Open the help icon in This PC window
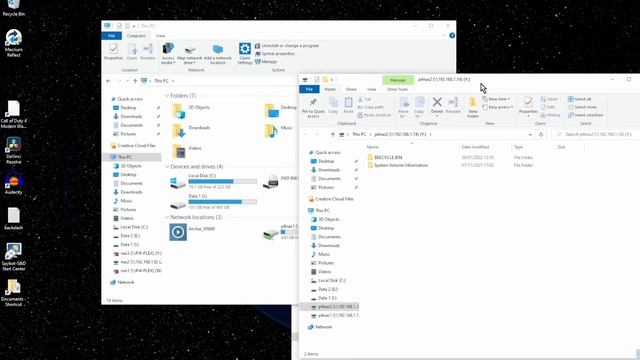This screenshot has width=640, height=360. (x=452, y=36)
